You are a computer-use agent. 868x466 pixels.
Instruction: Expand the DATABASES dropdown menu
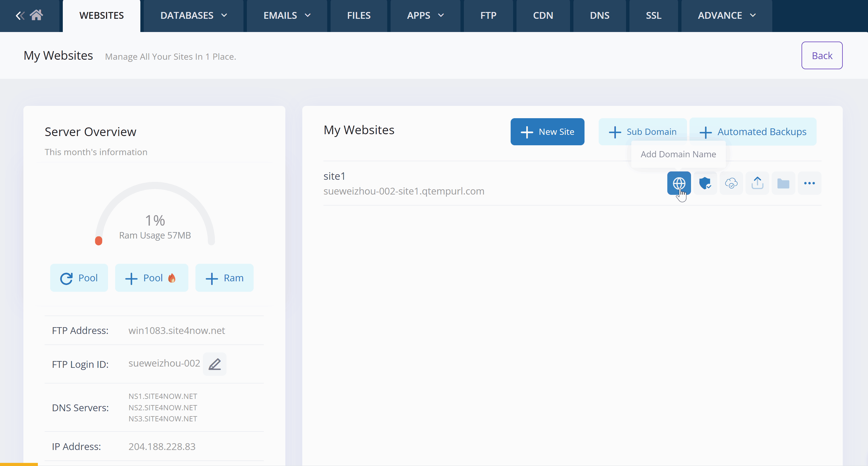pos(193,15)
